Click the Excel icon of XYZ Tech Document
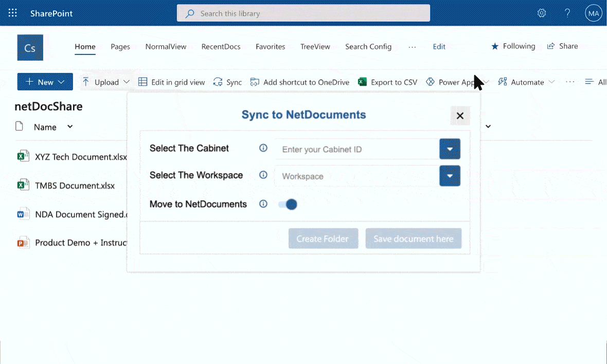The width and height of the screenshot is (607, 364). coord(23,156)
